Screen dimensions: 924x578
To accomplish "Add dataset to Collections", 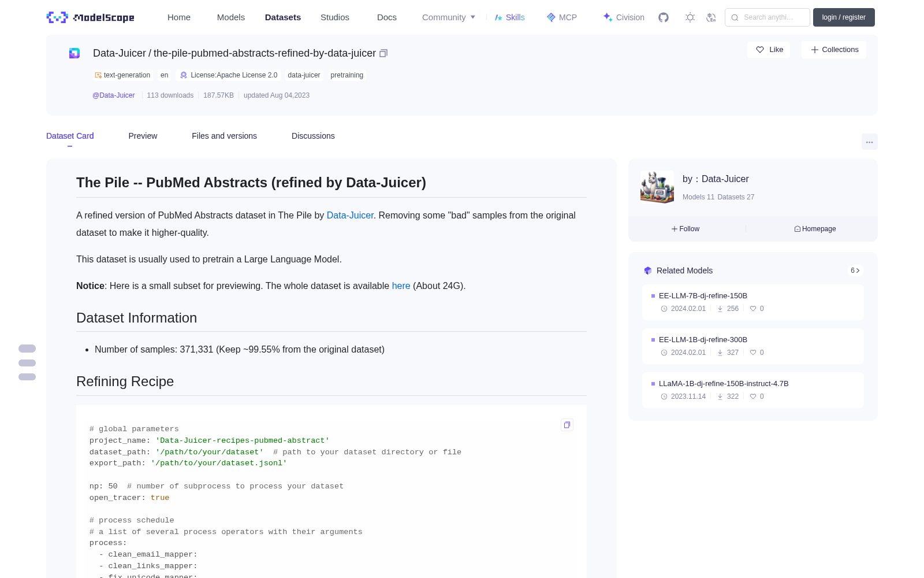I will 834,50.
